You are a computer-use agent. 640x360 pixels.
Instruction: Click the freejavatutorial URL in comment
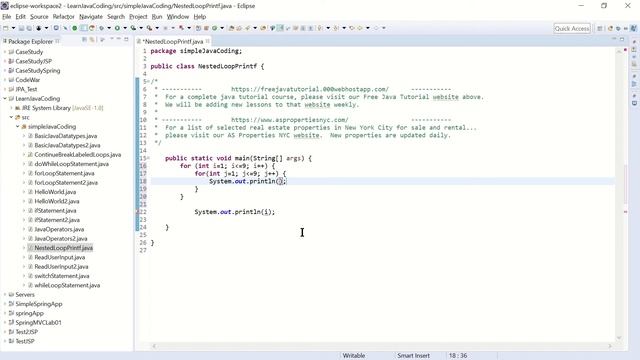(310, 89)
